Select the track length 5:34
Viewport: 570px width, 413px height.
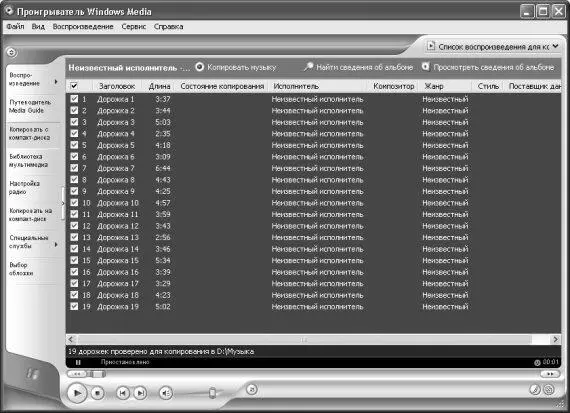(x=162, y=260)
